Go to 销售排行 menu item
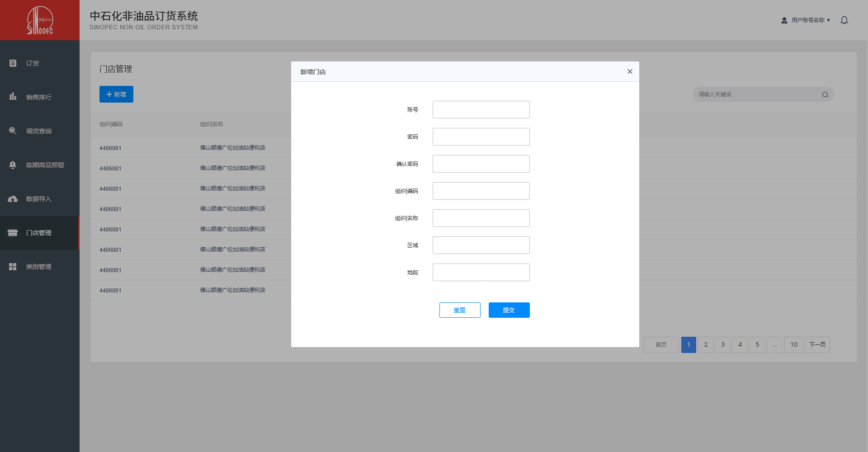This screenshot has width=868, height=452. pos(39,97)
